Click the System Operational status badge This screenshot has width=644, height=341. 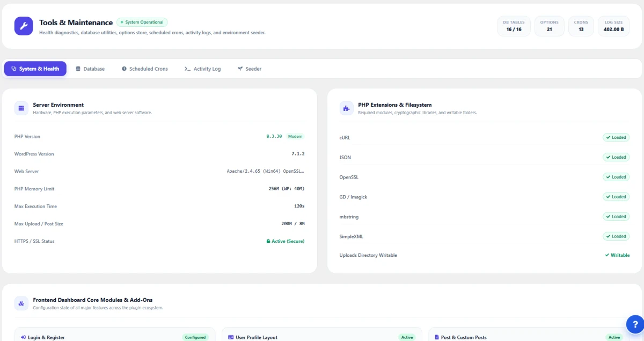[x=142, y=23]
